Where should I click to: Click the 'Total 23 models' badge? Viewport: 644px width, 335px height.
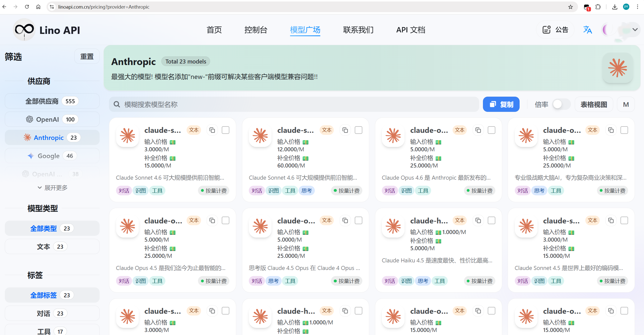tap(186, 61)
